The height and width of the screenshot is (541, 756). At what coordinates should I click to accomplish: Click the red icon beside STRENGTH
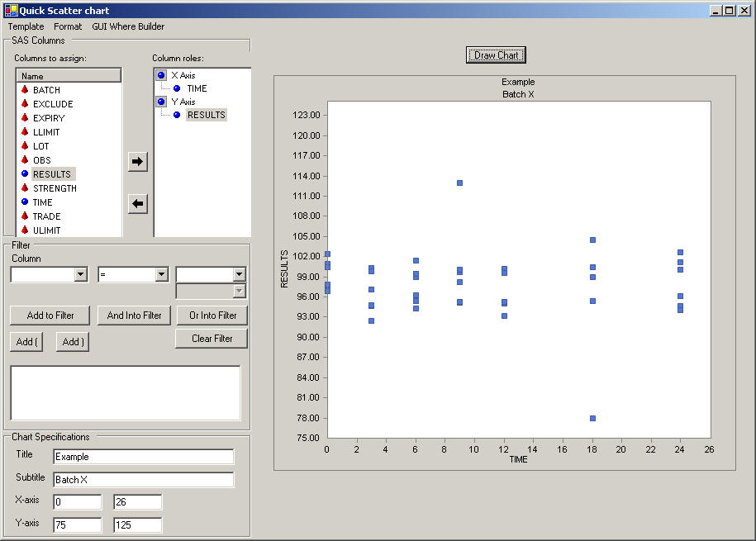click(x=25, y=187)
